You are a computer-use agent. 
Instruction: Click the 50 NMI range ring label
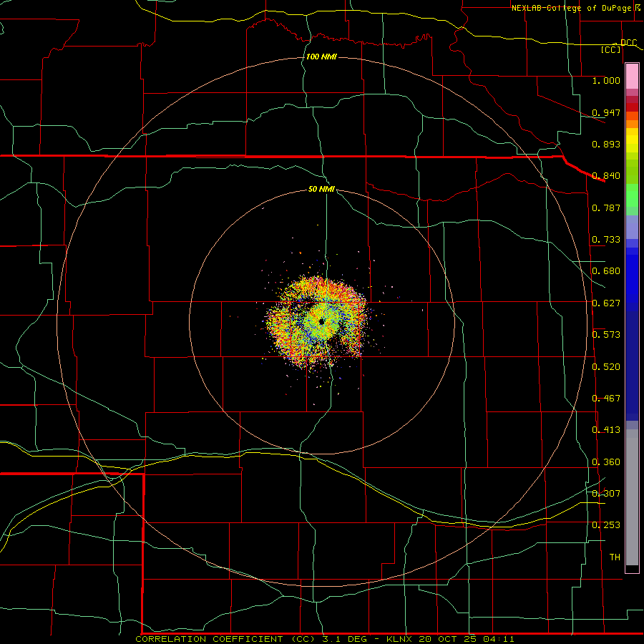[x=321, y=189]
